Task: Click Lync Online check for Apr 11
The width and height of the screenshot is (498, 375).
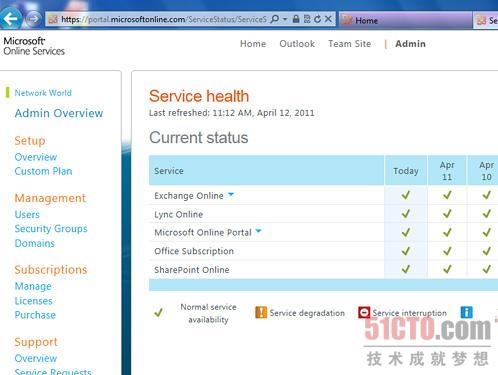Action: pyautogui.click(x=447, y=213)
